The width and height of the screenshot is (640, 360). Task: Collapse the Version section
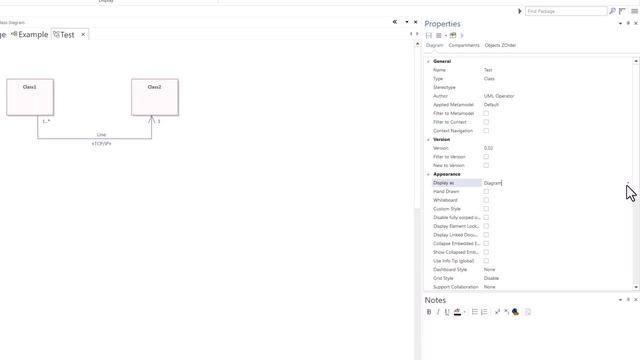click(x=428, y=140)
